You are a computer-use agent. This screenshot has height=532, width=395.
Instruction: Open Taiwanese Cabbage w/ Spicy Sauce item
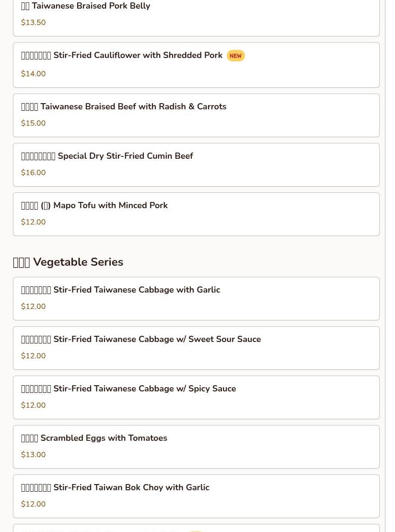point(196,397)
